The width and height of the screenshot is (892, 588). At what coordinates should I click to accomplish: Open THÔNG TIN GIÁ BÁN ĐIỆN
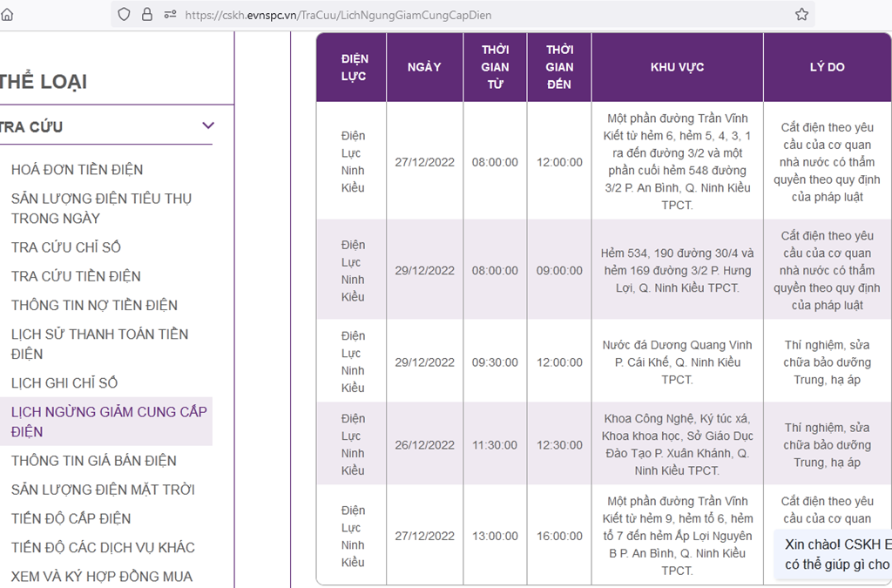click(x=93, y=461)
